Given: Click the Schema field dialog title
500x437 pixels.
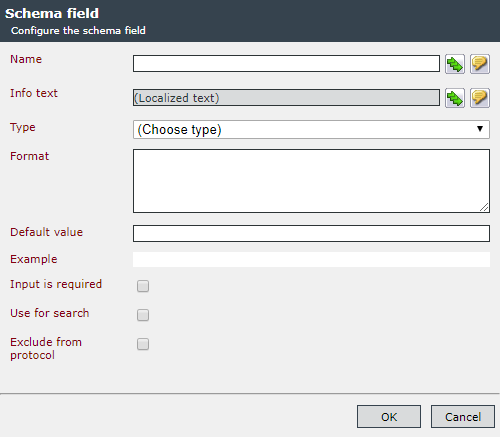Looking at the screenshot, I should 52,13.
